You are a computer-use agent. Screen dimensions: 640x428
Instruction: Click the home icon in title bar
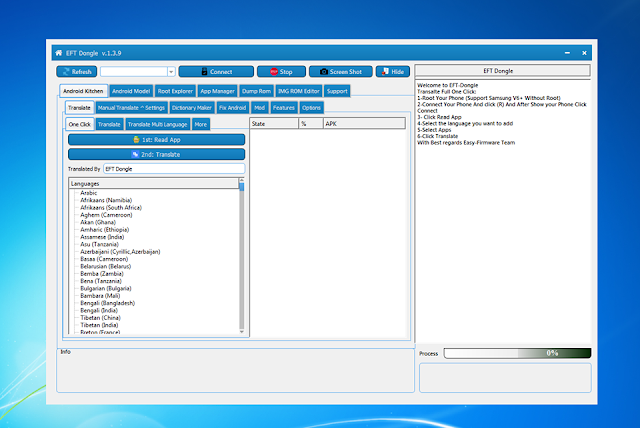tap(58, 53)
